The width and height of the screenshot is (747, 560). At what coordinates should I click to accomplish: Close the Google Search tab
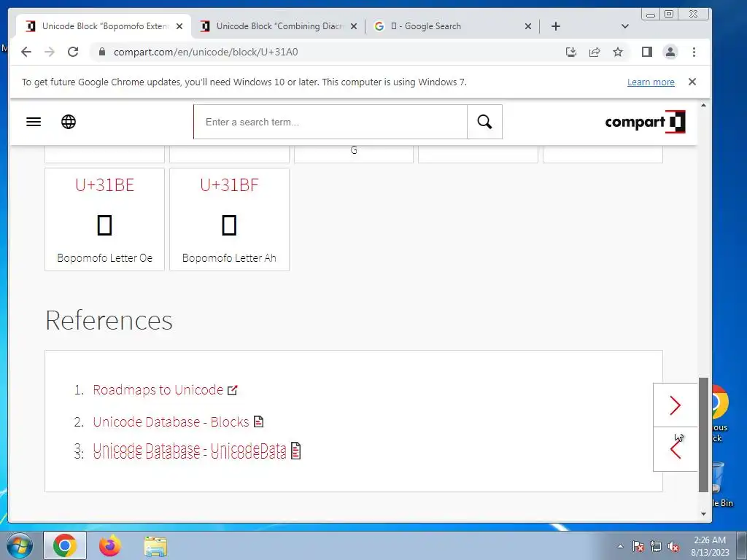[x=528, y=26]
